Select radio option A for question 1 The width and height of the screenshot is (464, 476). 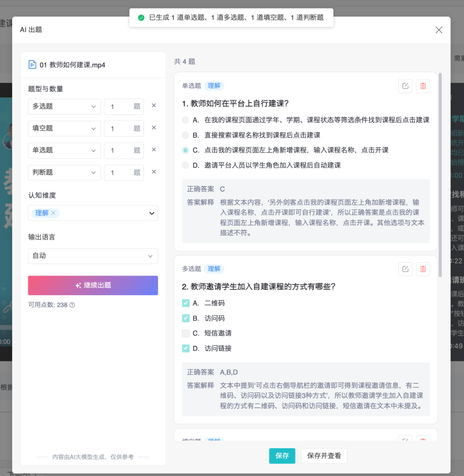185,120
